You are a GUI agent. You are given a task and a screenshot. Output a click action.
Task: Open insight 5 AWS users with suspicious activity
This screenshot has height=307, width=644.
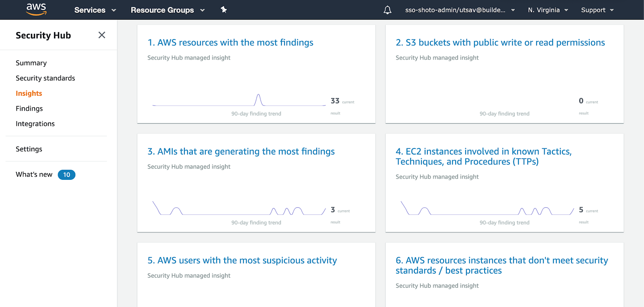(242, 260)
